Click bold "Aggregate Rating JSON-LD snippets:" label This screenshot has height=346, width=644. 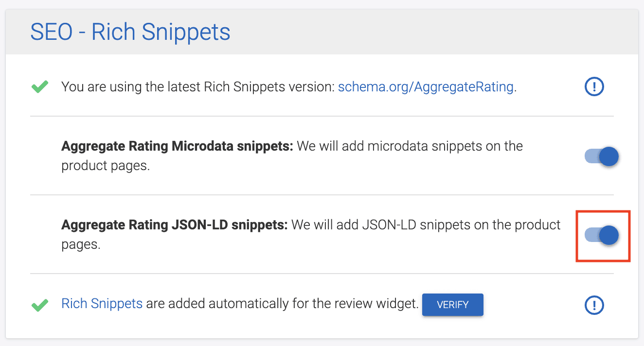175,225
